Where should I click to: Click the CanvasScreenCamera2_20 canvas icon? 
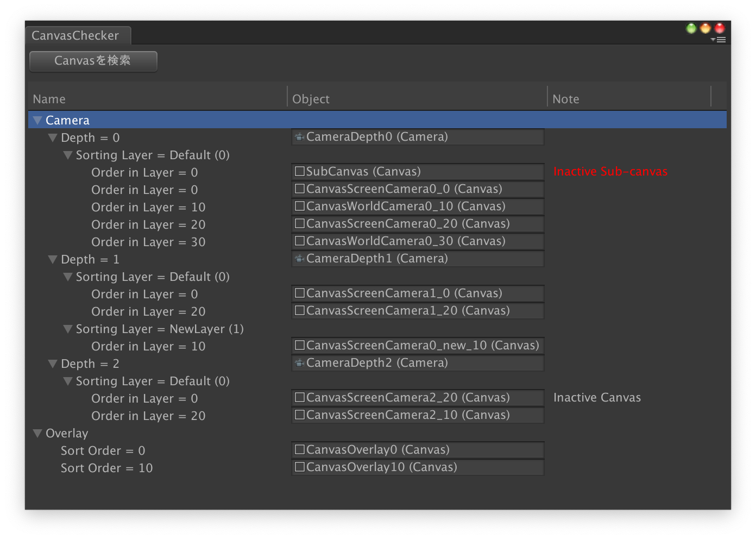tap(299, 398)
